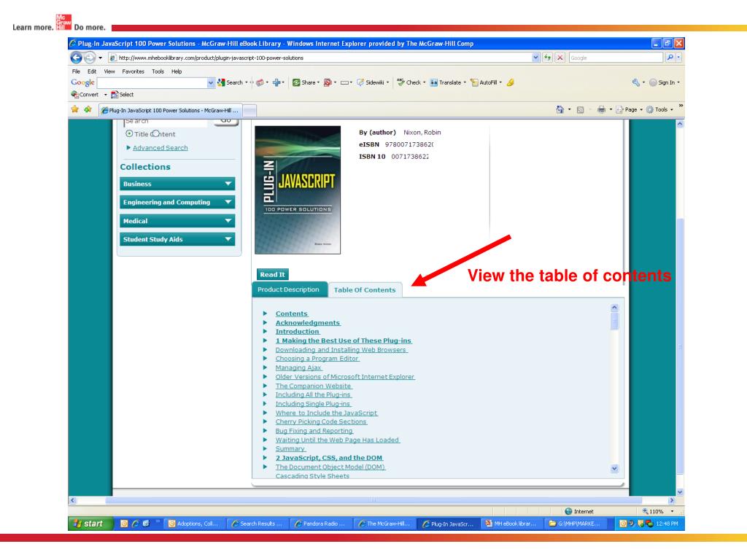The width and height of the screenshot is (747, 560).
Task: Click the Favorites star icon
Action: pyautogui.click(x=75, y=109)
